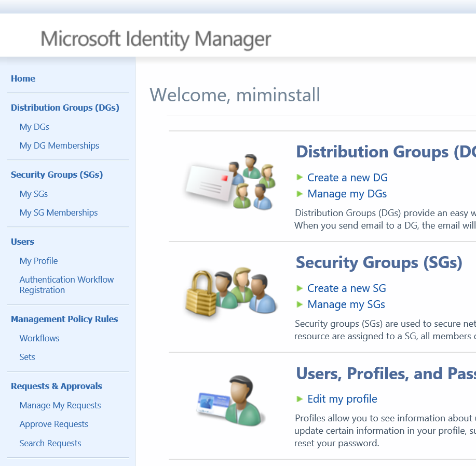
Task: Click the Distribution Groups envelope and people icon
Action: tap(230, 182)
